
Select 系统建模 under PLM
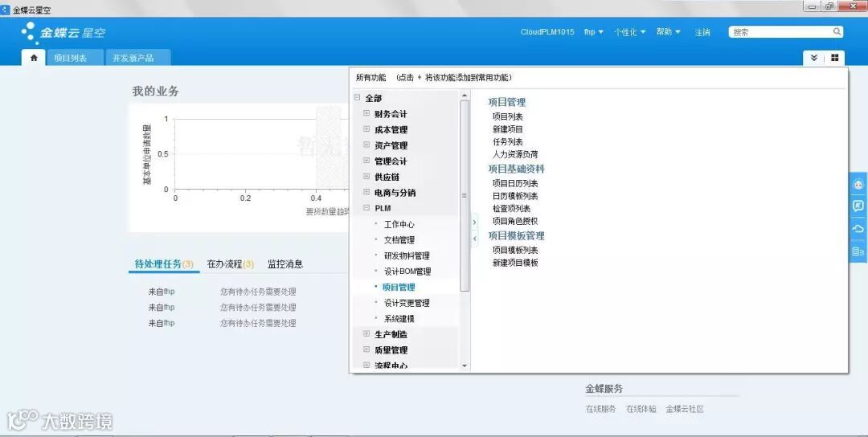[399, 319]
